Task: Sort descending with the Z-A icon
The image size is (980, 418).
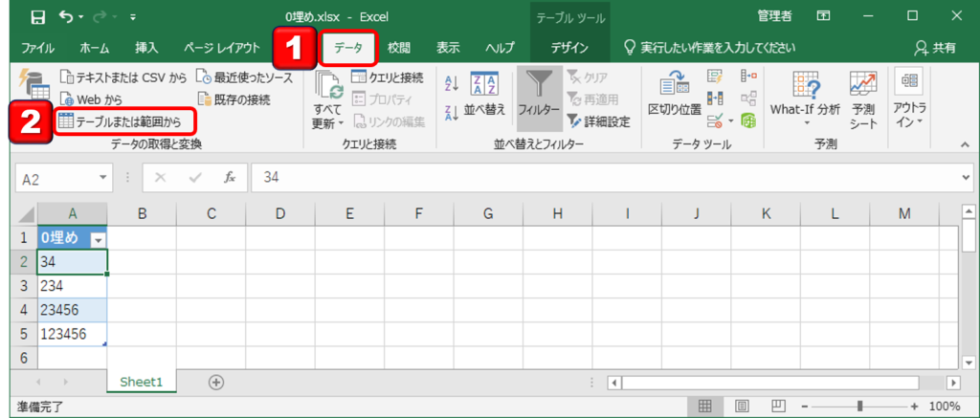Action: coord(452,114)
